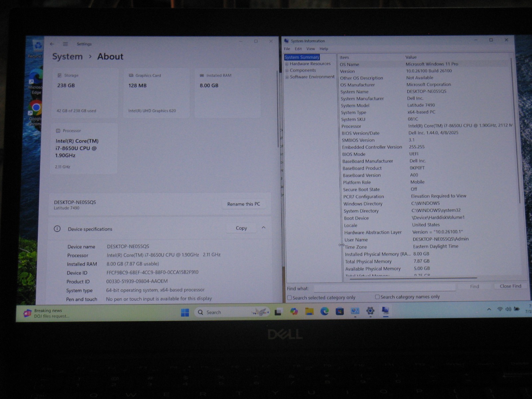Launch Copilot from the taskbar

294,312
